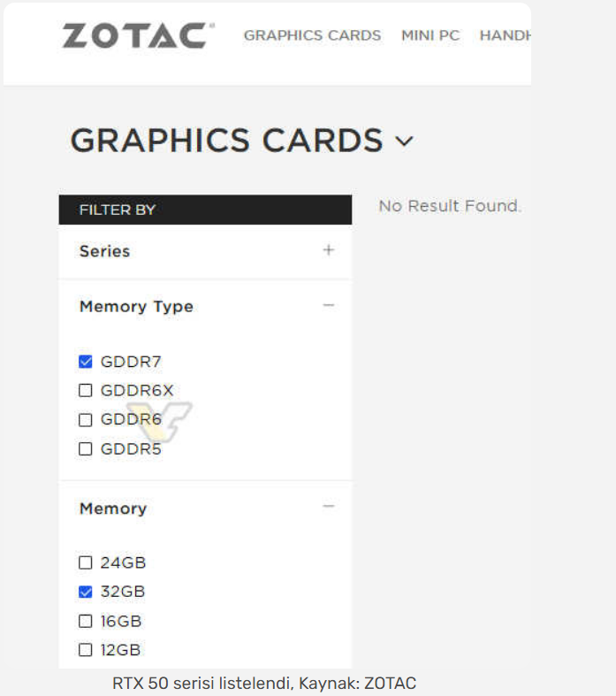Open the Graphics Cards menu item

(312, 36)
